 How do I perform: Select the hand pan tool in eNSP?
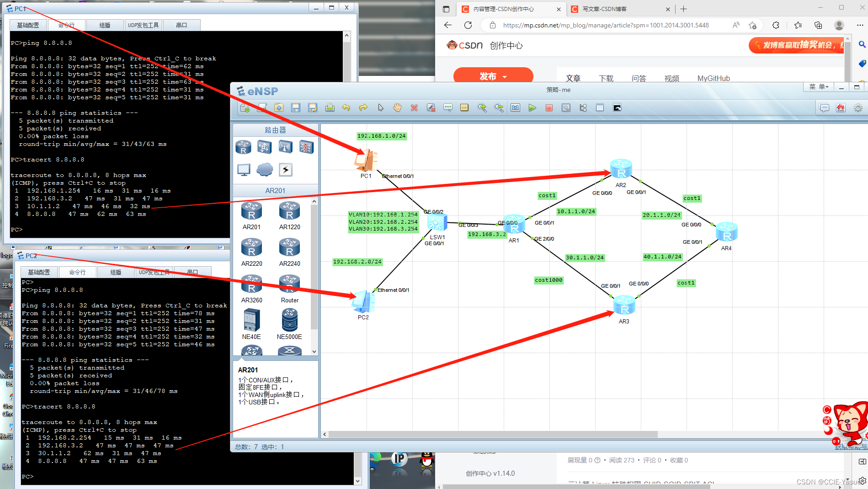[397, 108]
